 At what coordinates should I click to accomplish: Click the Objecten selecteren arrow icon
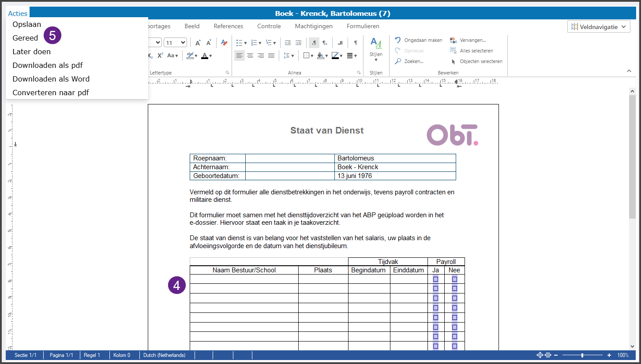[x=454, y=61]
